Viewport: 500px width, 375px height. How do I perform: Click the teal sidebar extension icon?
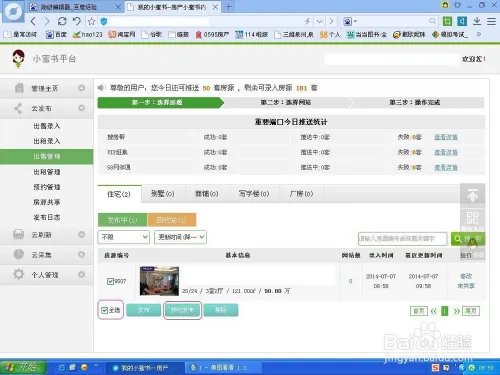coord(462,21)
